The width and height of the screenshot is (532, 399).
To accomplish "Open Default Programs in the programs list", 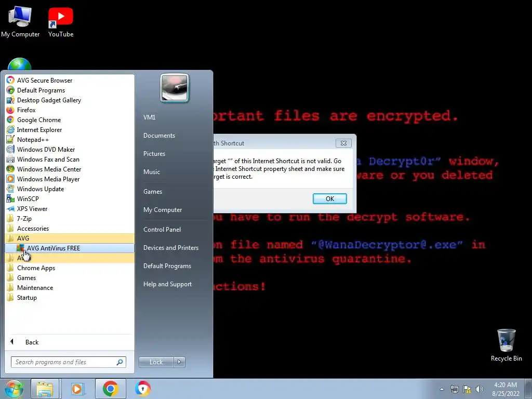I will (x=70, y=90).
